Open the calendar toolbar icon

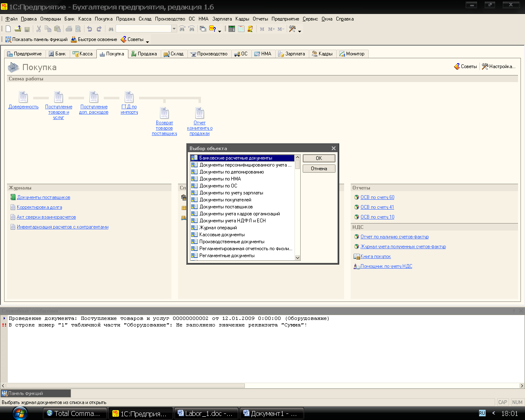click(241, 29)
